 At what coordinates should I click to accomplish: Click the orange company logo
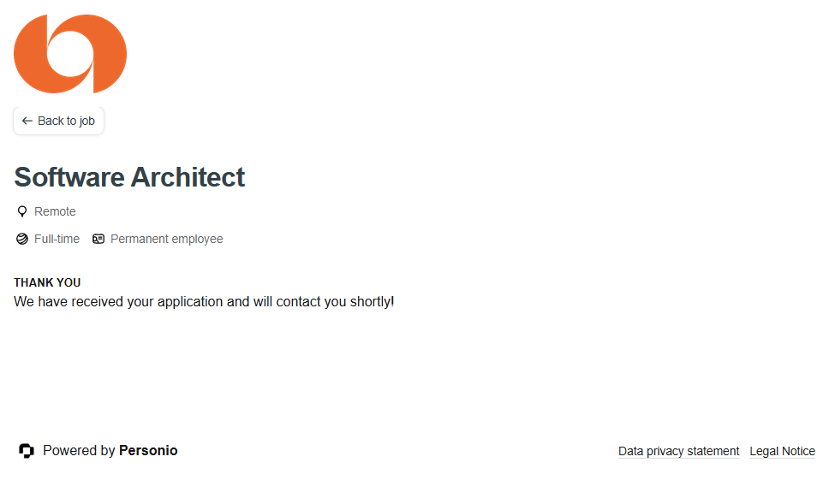70,54
